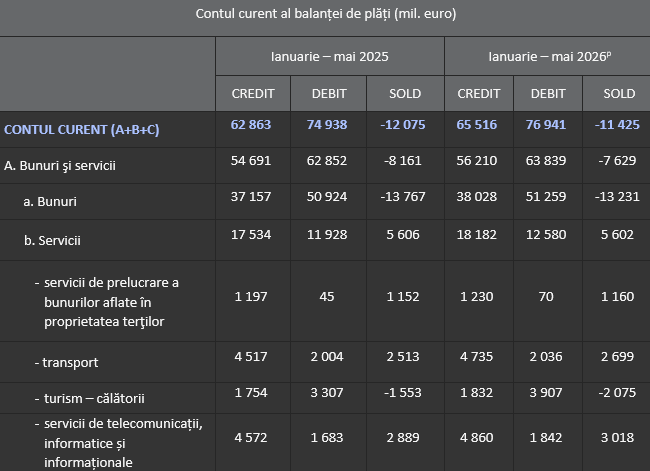Click the table title about balanța de plăți
This screenshot has height=471, width=650.
(326, 14)
